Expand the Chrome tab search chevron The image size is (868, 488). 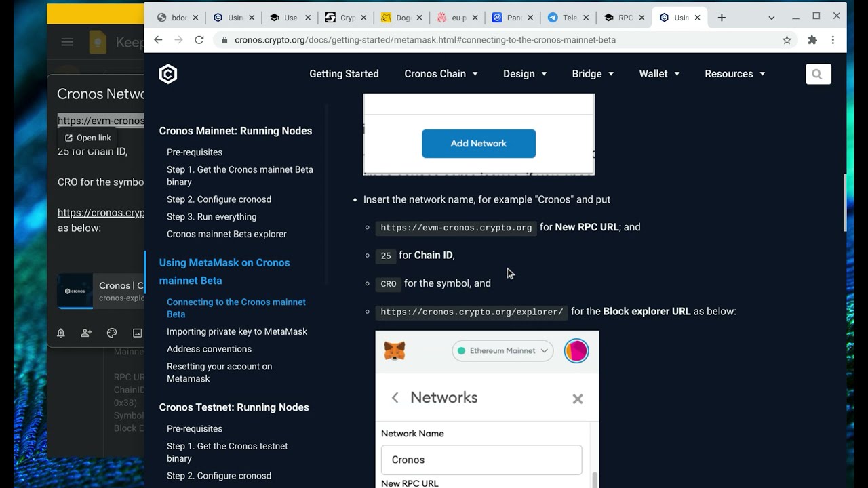coord(771,18)
